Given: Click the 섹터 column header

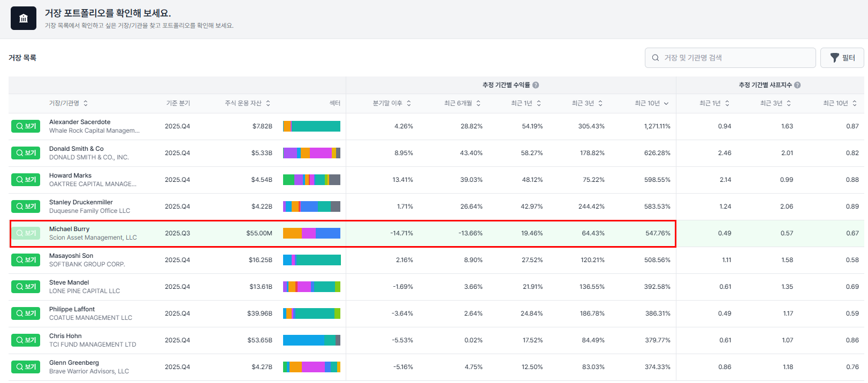Looking at the screenshot, I should point(335,103).
